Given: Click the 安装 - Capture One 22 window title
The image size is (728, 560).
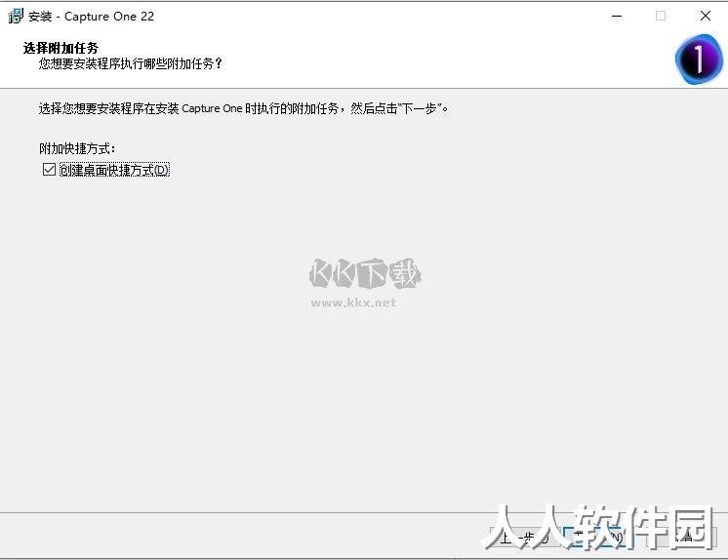Looking at the screenshot, I should click(91, 17).
